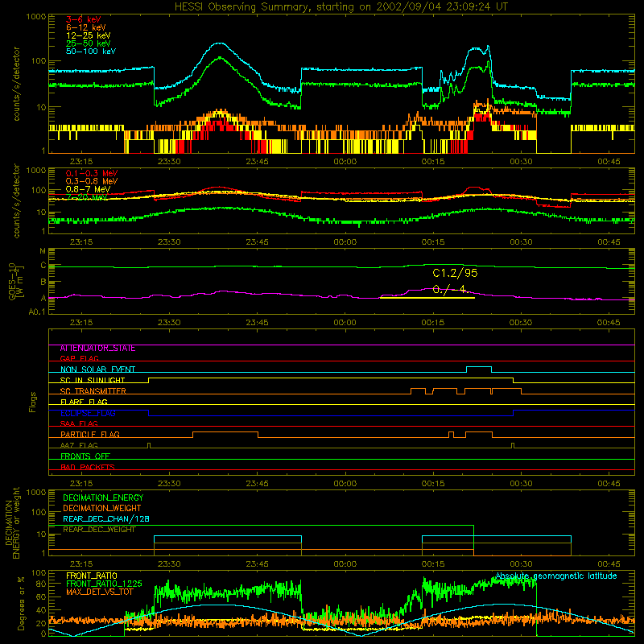Image resolution: width=644 pixels, height=644 pixels.
Task: Click the REAR_DEC_WEIGHT legend label
Action: (99, 530)
